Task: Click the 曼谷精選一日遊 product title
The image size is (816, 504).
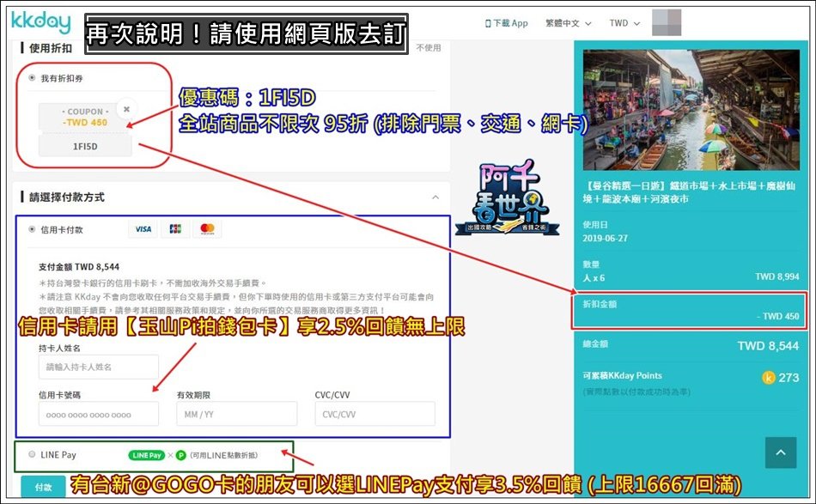Action: [689, 192]
